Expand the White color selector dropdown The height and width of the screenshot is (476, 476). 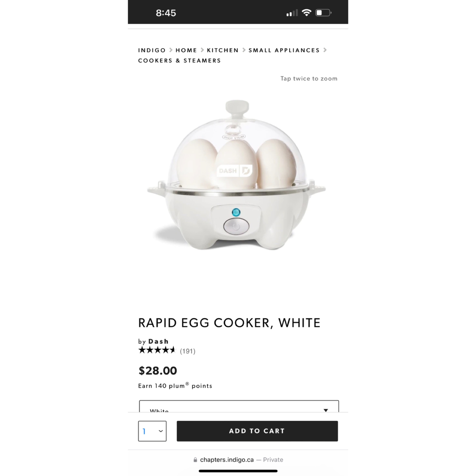click(x=239, y=407)
